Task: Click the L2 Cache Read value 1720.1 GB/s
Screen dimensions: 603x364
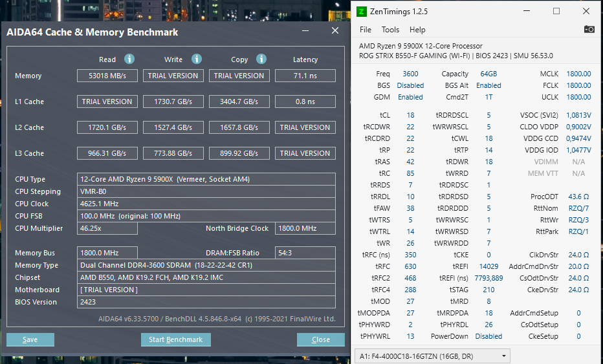Action: (107, 127)
